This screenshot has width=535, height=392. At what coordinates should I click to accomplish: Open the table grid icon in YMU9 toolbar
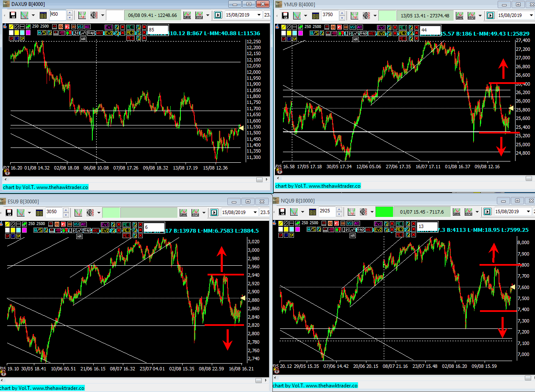(316, 15)
